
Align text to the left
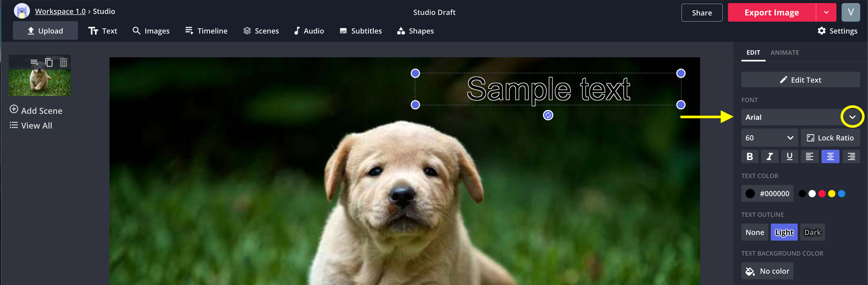[x=809, y=157]
